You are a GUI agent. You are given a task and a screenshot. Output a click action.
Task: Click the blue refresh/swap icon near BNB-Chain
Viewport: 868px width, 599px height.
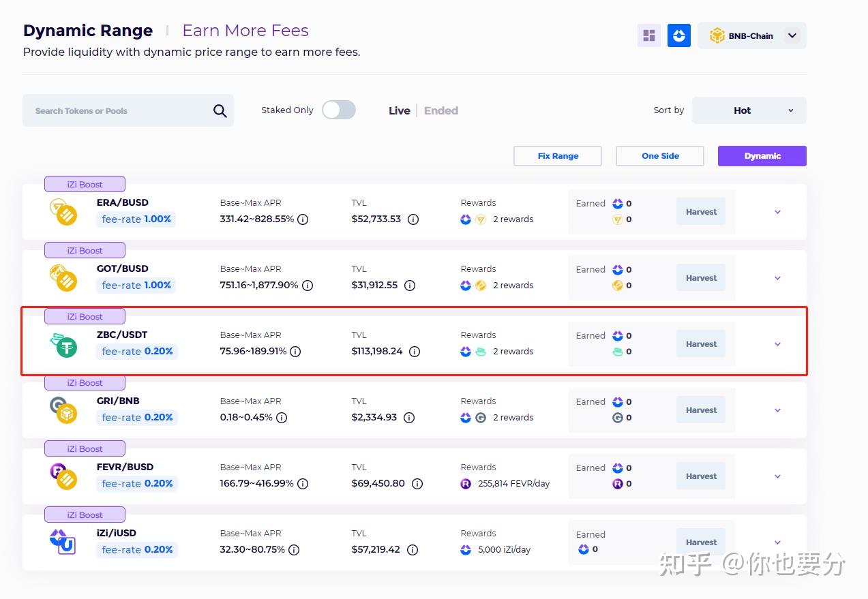[679, 35]
